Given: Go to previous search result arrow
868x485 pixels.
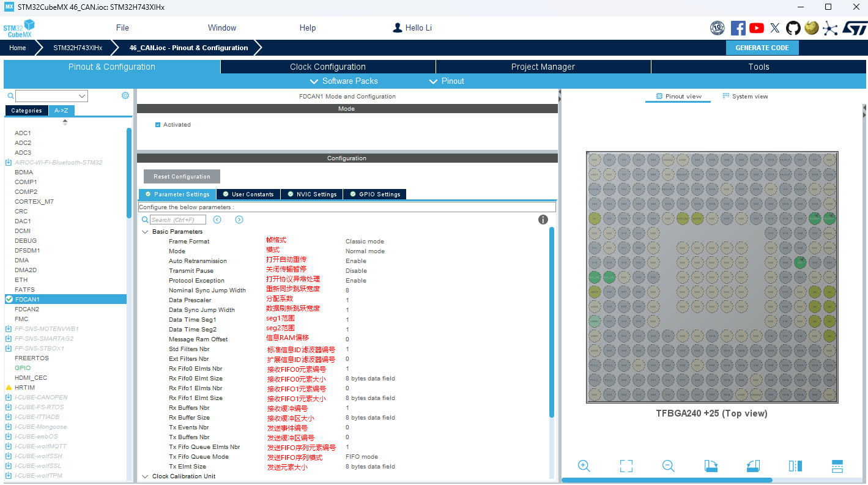Looking at the screenshot, I should tap(217, 220).
